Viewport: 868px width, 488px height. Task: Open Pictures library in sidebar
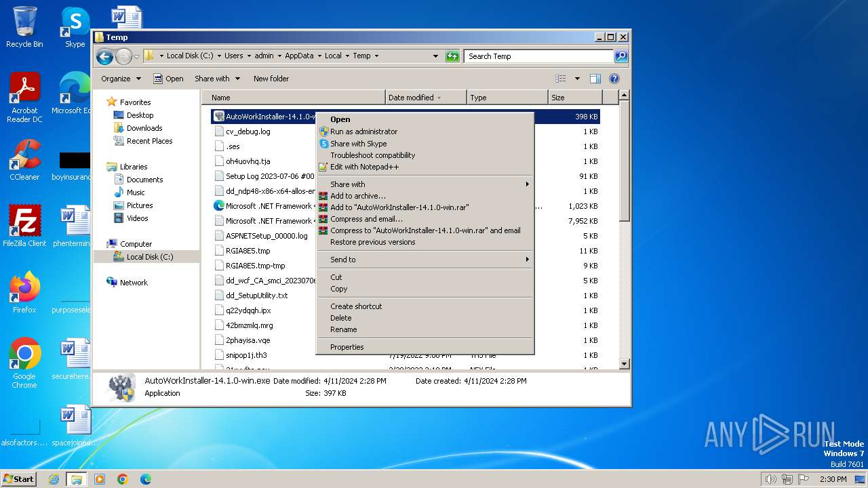140,205
